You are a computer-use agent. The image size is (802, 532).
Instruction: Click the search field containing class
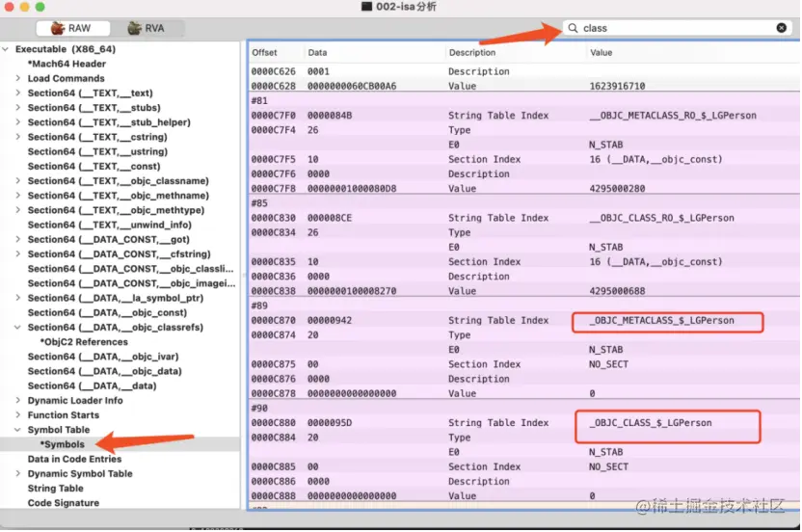pos(678,28)
